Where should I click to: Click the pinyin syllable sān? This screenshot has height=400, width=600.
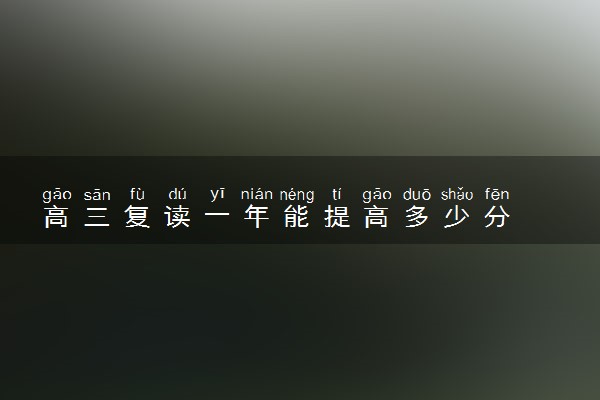point(97,195)
